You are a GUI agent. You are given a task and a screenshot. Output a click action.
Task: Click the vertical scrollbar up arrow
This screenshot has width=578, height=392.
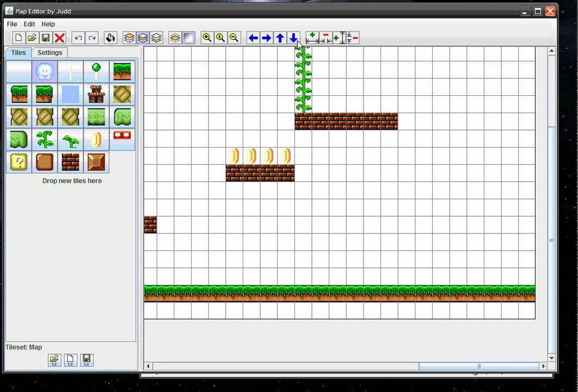(x=551, y=51)
